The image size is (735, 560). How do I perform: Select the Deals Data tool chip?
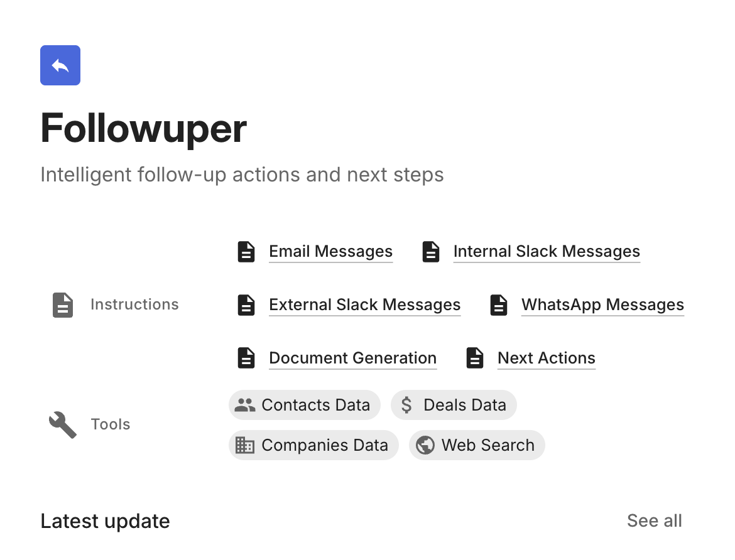tap(454, 405)
